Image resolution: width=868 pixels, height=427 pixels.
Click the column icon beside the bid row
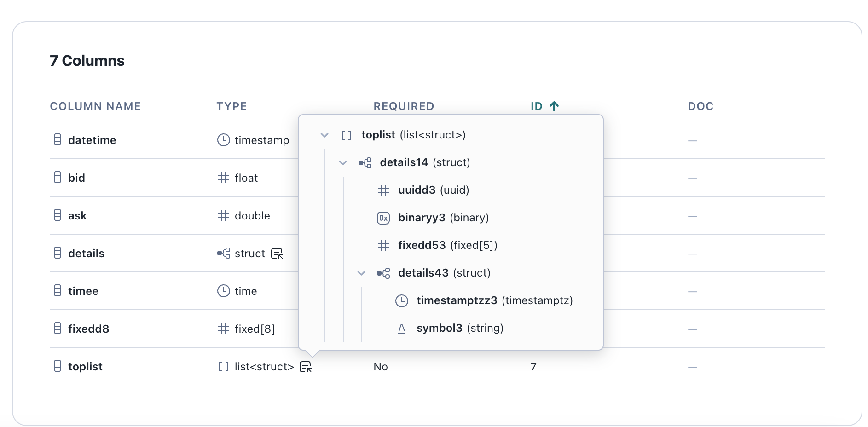click(x=57, y=178)
